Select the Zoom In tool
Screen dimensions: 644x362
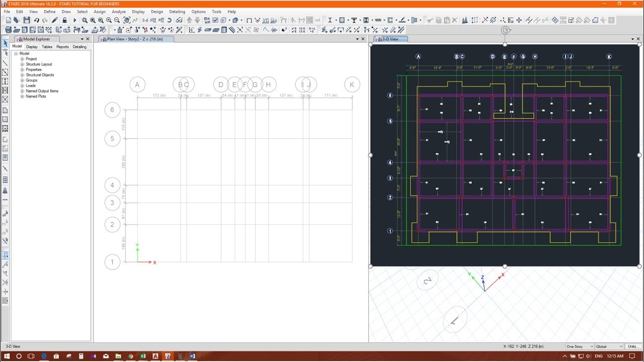coord(109,20)
